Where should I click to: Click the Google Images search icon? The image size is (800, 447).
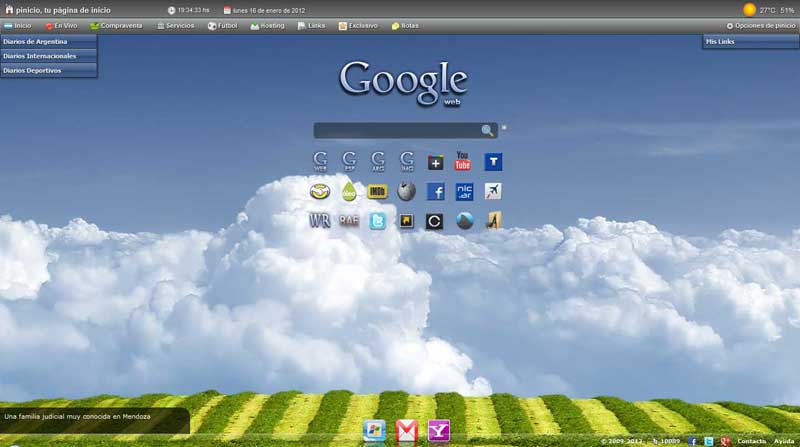click(x=407, y=161)
